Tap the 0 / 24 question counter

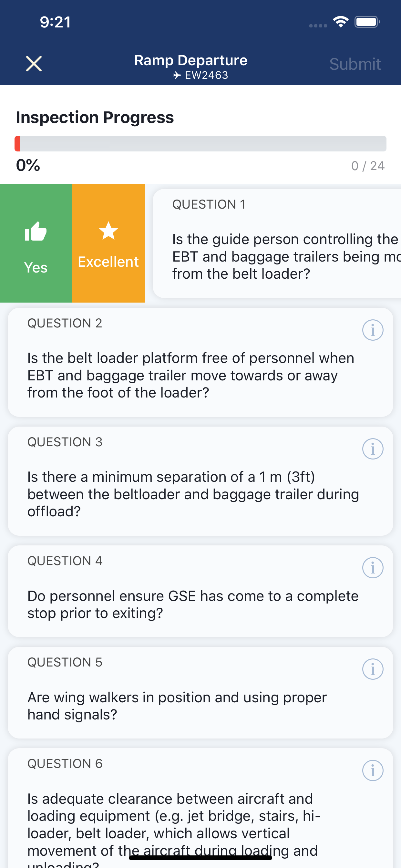(368, 166)
